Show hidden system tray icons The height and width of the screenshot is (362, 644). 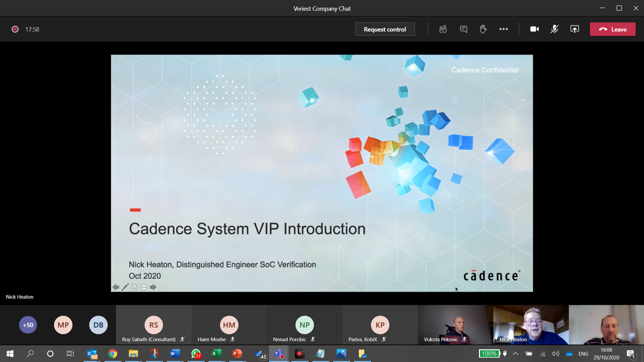click(516, 353)
